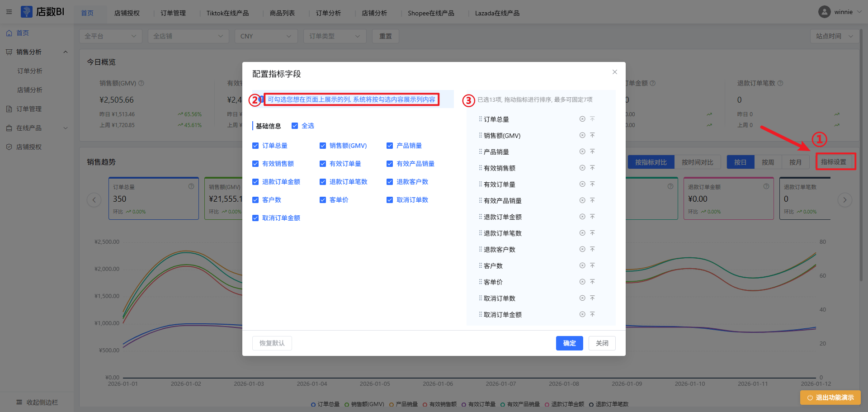Switch to the 订单分析 top tab
This screenshot has height=412, width=868.
click(x=328, y=13)
